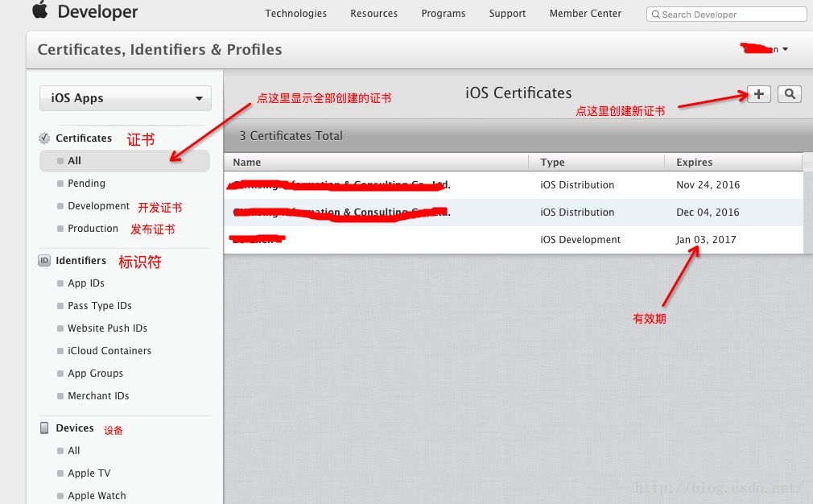Open the Programs menu
This screenshot has width=813, height=504.
[444, 14]
